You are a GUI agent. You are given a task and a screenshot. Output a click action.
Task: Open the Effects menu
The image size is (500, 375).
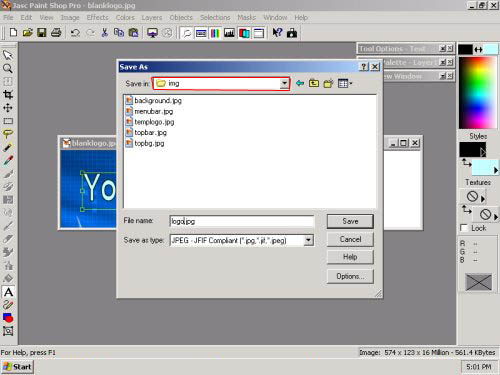pos(97,17)
